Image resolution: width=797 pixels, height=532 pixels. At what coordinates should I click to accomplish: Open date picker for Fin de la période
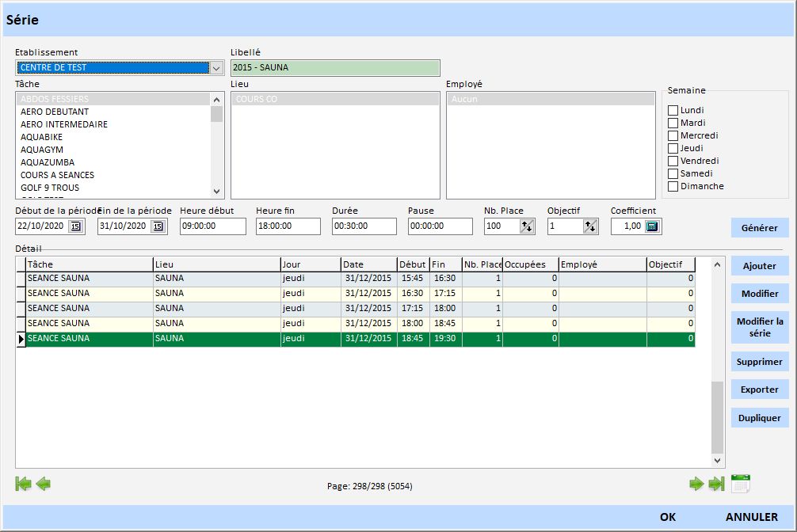[x=158, y=226]
